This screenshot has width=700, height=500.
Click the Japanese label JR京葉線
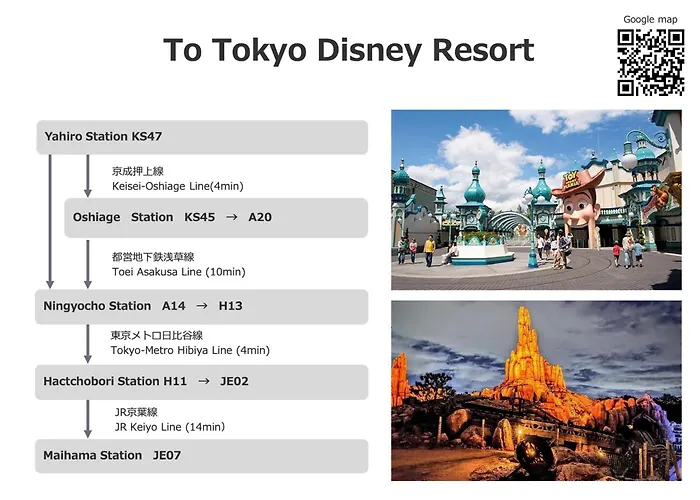click(x=136, y=412)
